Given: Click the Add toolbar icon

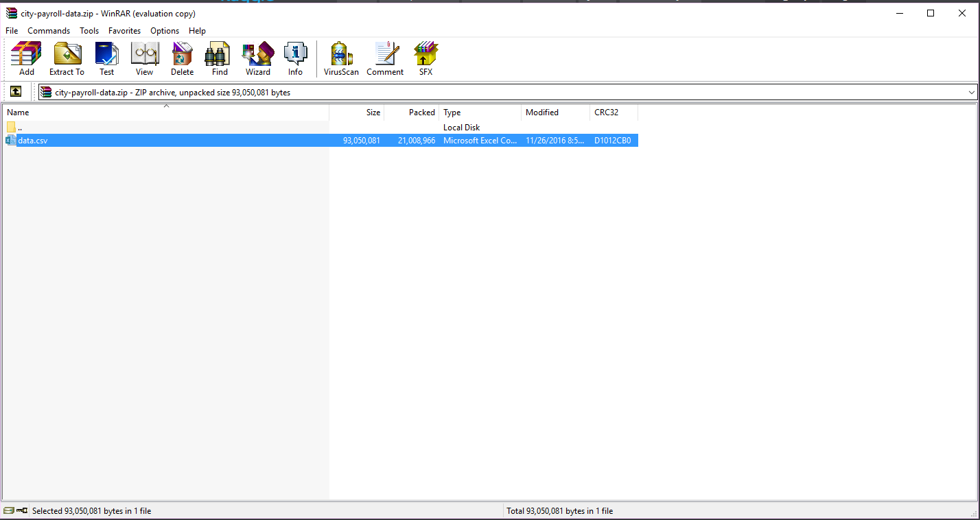Looking at the screenshot, I should [27, 59].
